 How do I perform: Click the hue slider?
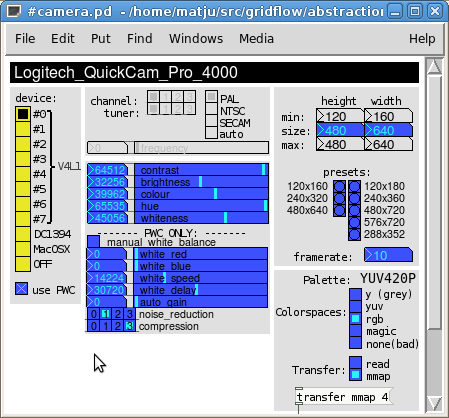pyautogui.click(x=202, y=206)
